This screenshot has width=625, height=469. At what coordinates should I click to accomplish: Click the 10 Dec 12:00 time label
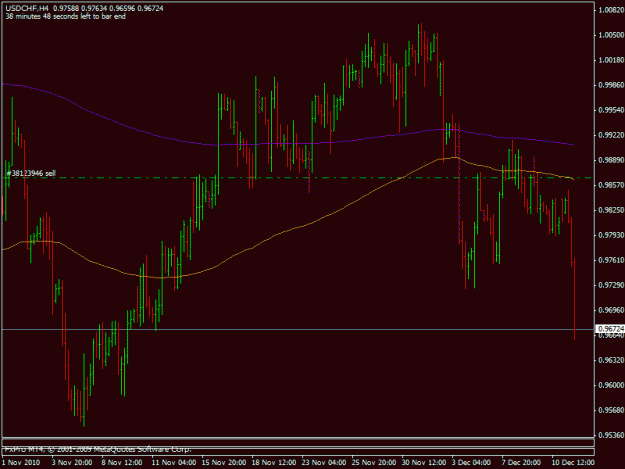573,462
